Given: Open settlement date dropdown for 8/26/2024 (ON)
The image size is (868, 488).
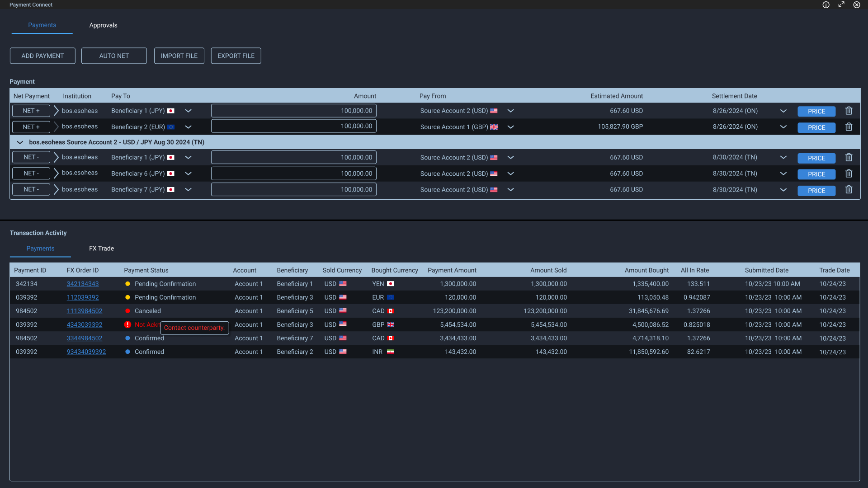Looking at the screenshot, I should click(x=783, y=110).
